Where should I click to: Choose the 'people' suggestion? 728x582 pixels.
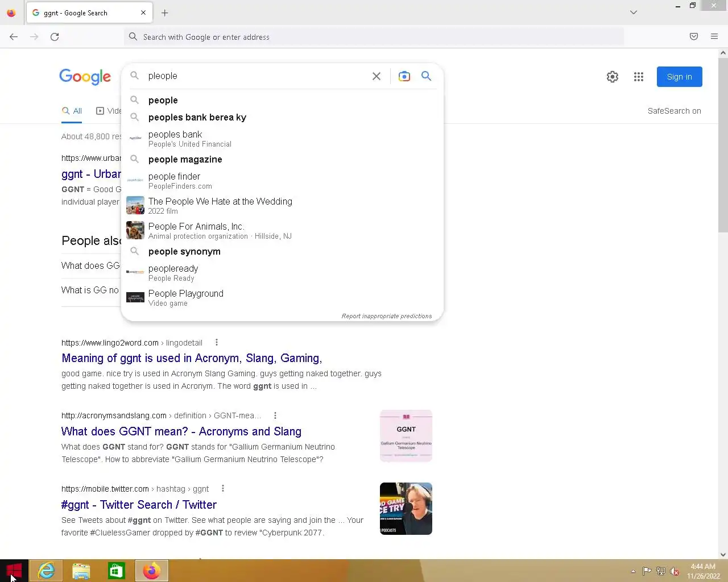282,100
